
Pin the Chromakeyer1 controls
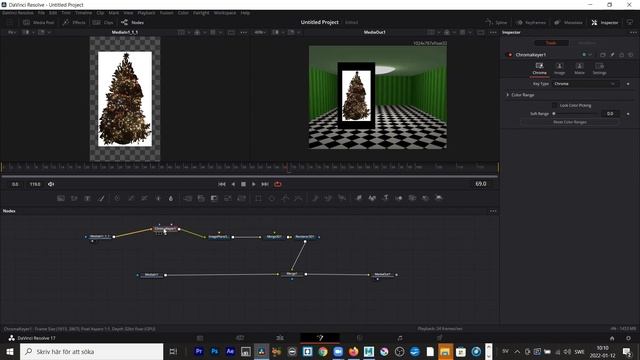(612, 55)
